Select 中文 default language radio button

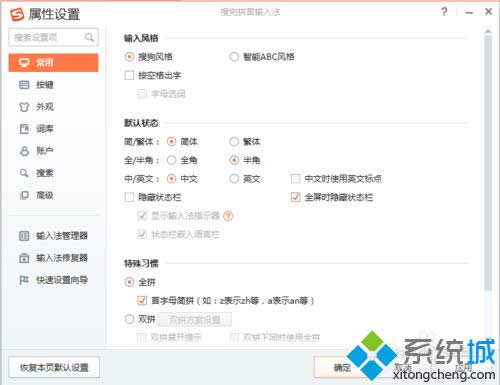(x=171, y=179)
